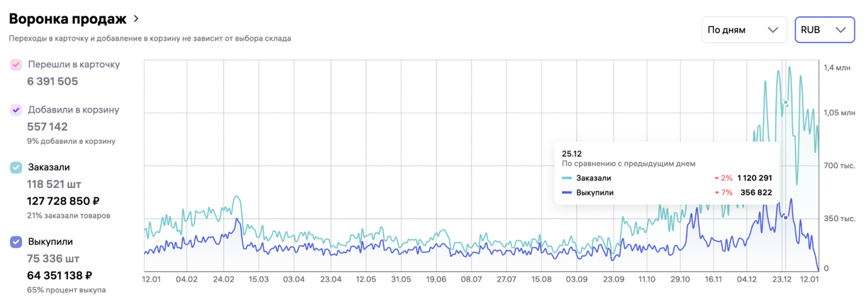This screenshot has width=868, height=304.
Task: Click the 03.04 date axis label
Action: pyautogui.click(x=294, y=279)
